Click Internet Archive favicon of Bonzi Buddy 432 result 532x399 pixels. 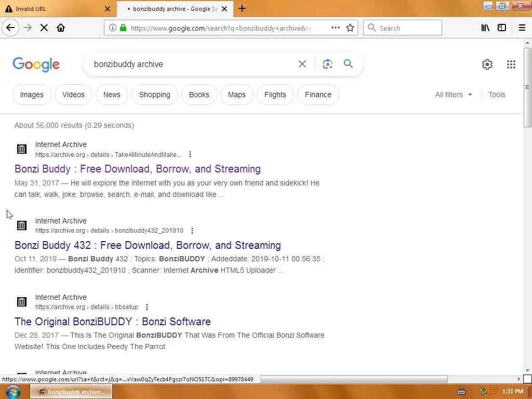22,225
